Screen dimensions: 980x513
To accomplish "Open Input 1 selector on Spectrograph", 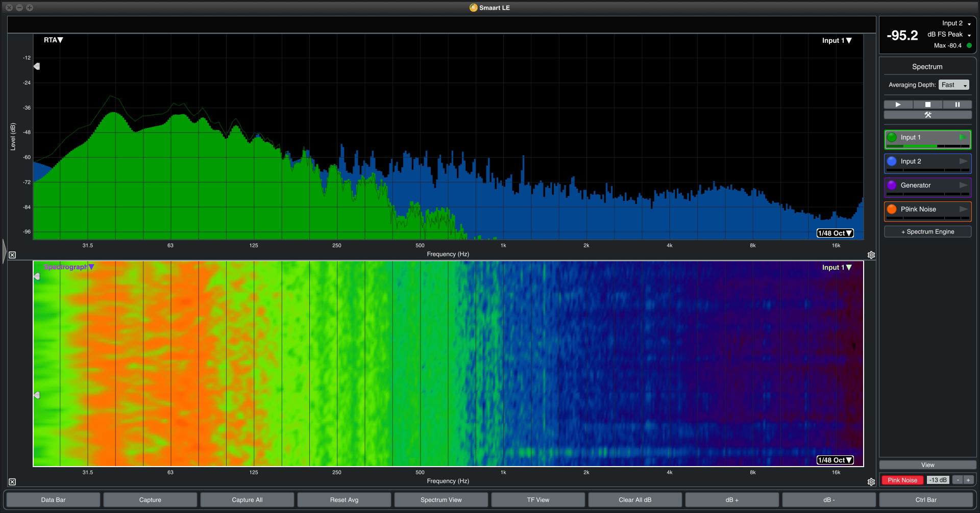I will 837,267.
